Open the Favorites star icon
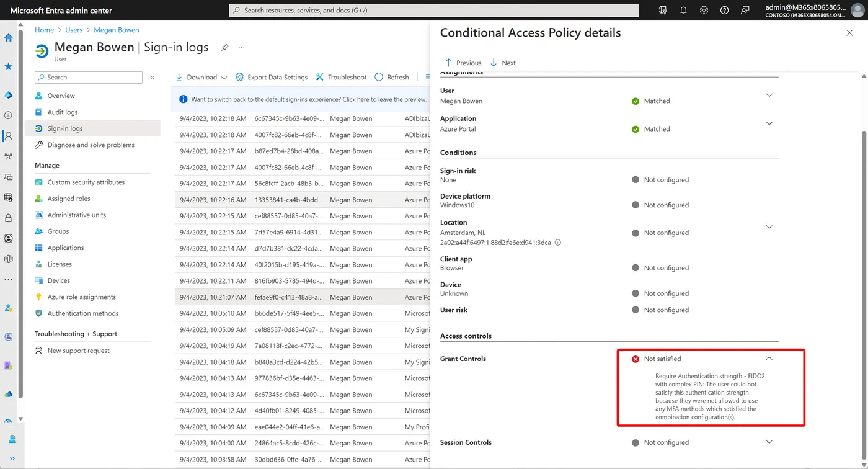Image resolution: width=868 pixels, height=469 pixels. point(8,66)
